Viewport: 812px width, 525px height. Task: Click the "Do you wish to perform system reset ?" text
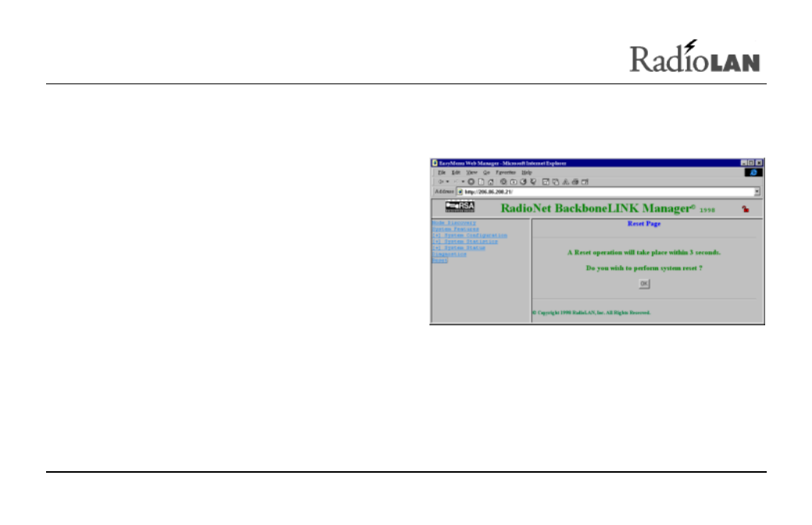coord(644,268)
